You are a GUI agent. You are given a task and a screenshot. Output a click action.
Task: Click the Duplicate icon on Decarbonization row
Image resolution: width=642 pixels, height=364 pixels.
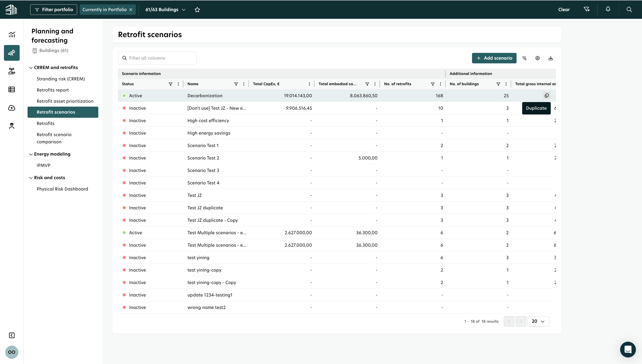click(547, 95)
